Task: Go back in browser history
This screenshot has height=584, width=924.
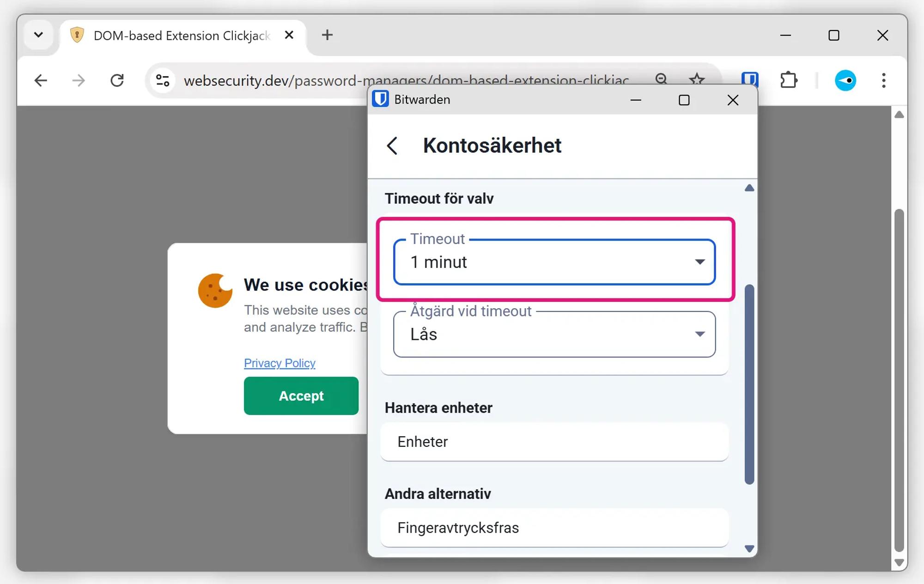Action: [x=41, y=80]
